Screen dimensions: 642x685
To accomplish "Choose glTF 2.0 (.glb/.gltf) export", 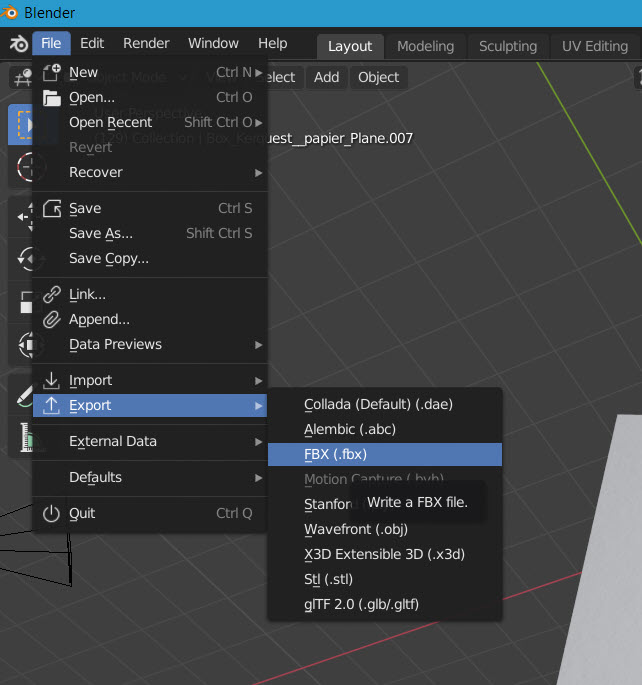I will pos(385,604).
